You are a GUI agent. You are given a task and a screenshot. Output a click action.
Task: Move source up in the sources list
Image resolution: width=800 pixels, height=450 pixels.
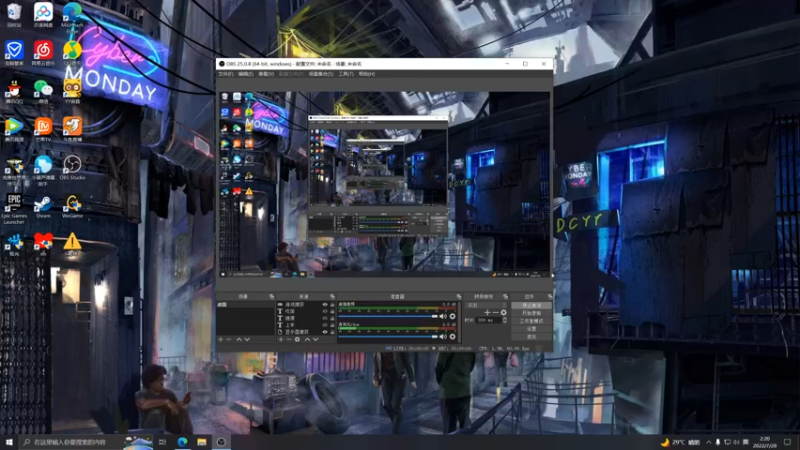[307, 339]
